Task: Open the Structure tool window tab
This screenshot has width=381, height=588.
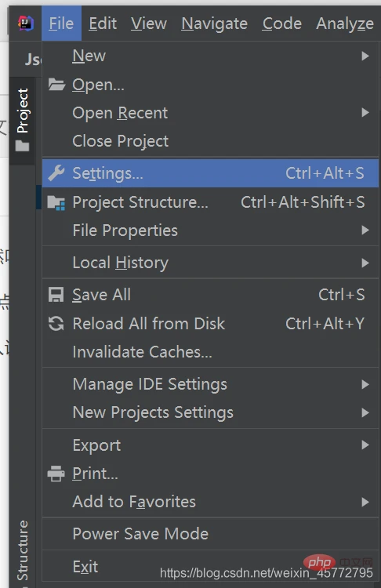Action: coord(23,550)
